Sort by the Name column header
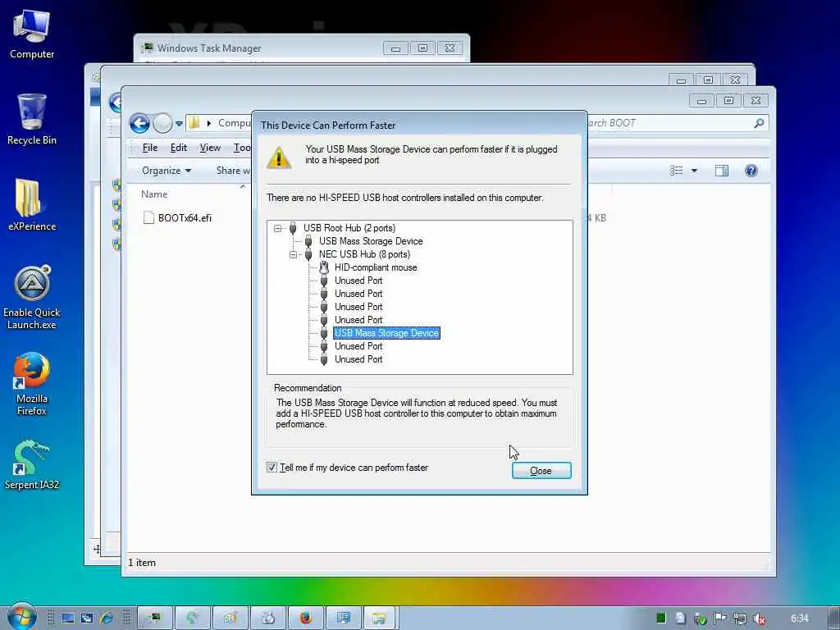 [x=154, y=194]
